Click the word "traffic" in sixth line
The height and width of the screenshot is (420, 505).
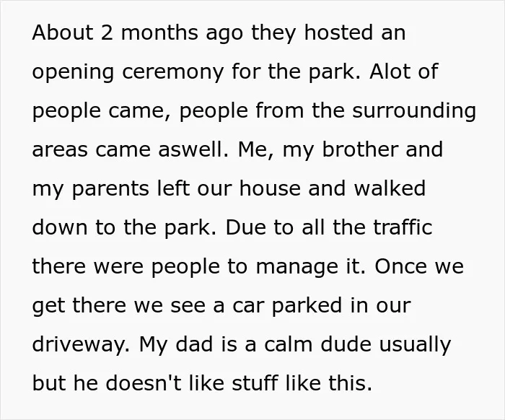click(x=403, y=227)
